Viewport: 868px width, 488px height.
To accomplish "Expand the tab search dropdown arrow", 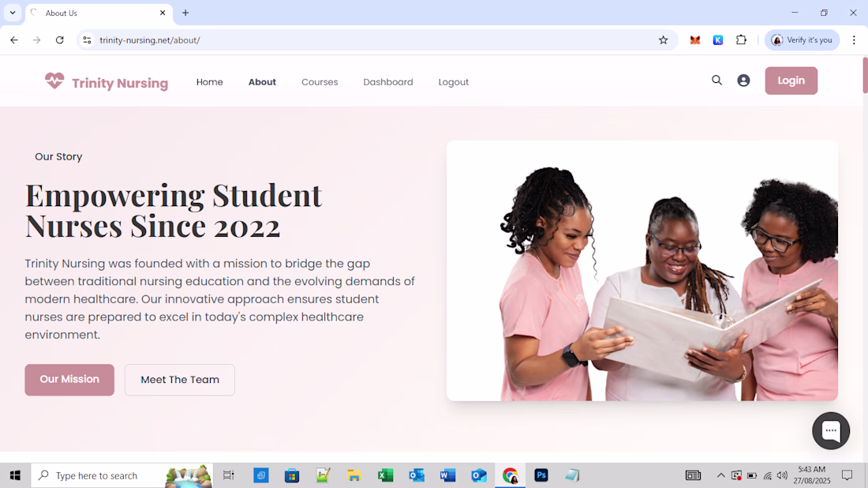I will click(12, 13).
